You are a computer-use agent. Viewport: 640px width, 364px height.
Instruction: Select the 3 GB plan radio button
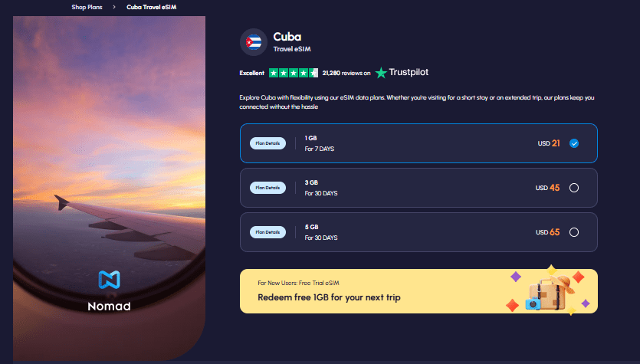click(574, 188)
